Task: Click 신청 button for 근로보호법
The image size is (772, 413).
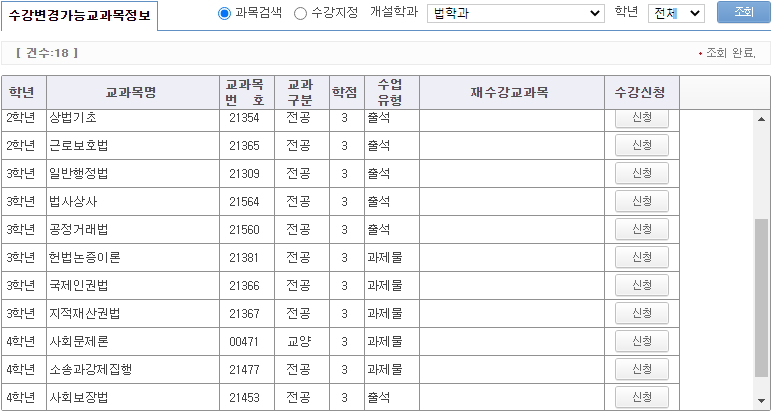Action: tap(642, 145)
